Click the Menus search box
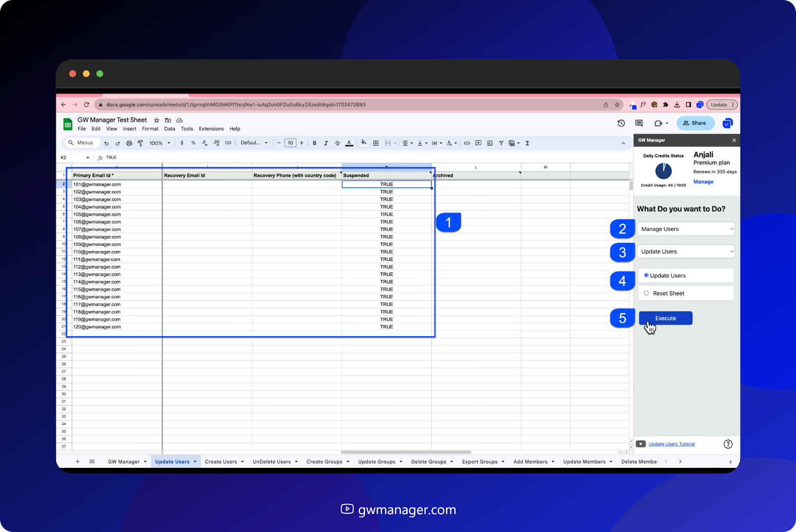This screenshot has width=796, height=532. tap(82, 143)
